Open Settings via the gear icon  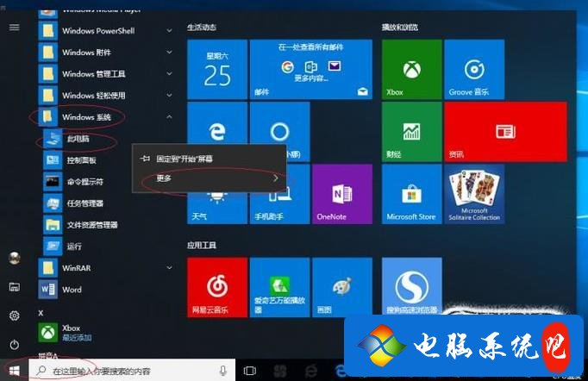tap(15, 315)
